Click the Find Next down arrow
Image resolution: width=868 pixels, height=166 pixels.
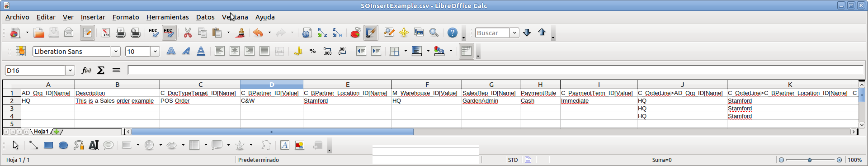(x=527, y=33)
